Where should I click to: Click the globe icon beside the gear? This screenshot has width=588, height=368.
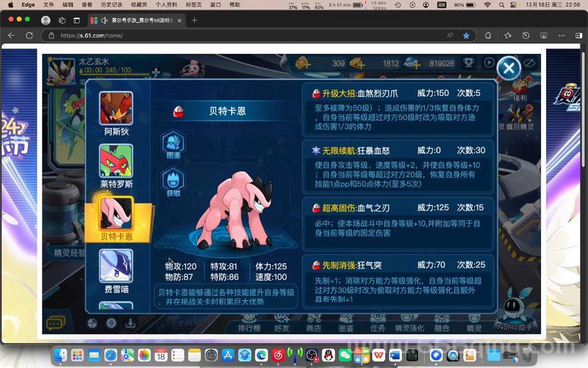point(93,323)
